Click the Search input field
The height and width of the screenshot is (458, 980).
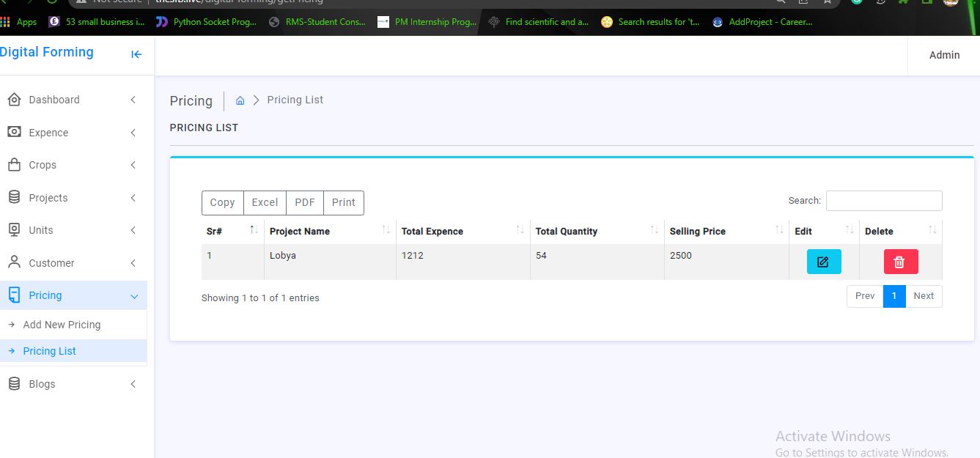click(883, 201)
